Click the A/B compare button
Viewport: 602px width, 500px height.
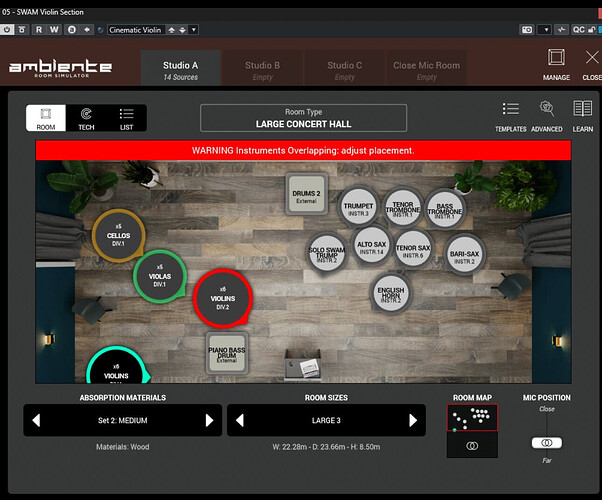click(x=72, y=30)
